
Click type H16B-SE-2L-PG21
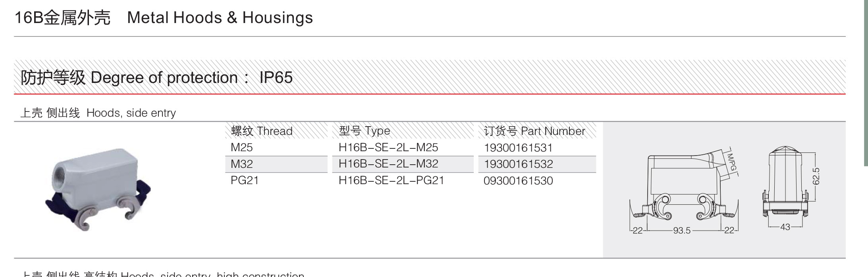[392, 181]
